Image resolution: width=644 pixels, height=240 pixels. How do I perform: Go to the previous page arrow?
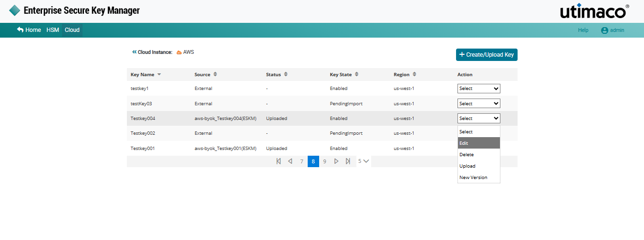pos(290,161)
